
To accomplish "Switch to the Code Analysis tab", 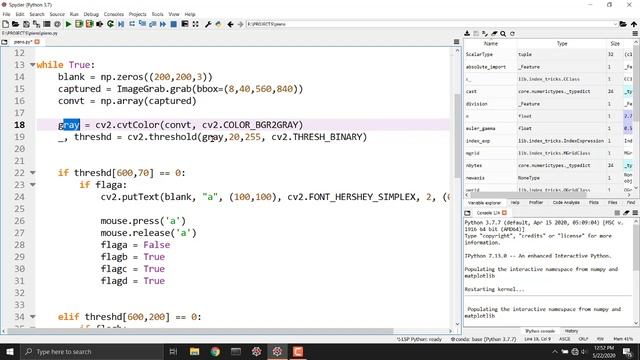I will click(566, 202).
